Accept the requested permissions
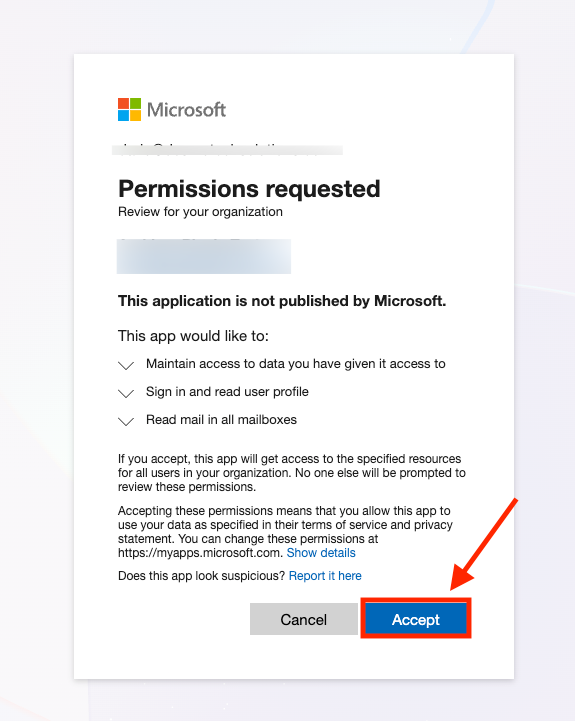 [416, 619]
